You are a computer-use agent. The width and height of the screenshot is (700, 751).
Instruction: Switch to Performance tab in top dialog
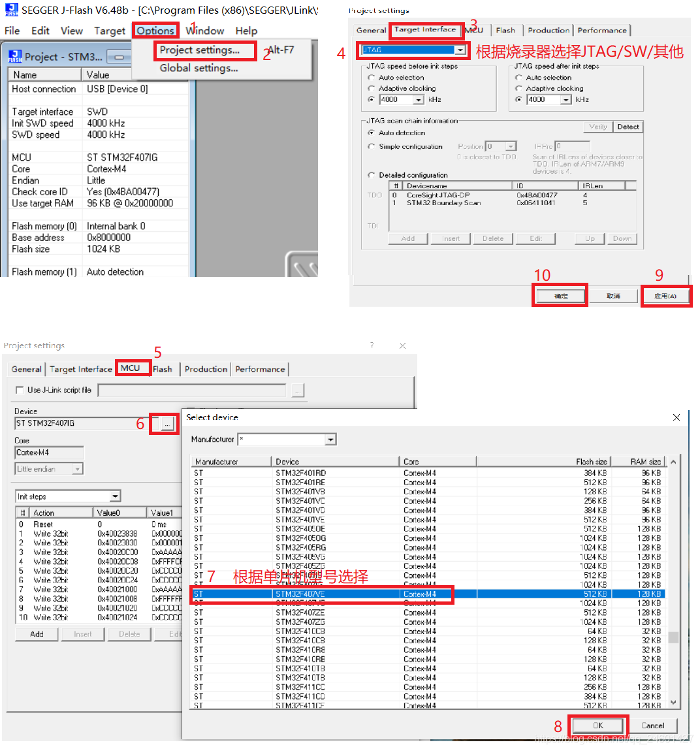[602, 30]
